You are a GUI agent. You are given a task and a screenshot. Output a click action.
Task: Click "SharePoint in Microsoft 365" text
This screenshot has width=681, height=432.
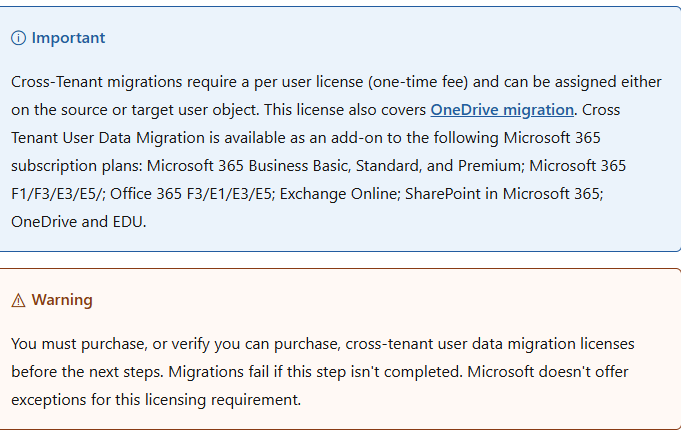pos(503,194)
